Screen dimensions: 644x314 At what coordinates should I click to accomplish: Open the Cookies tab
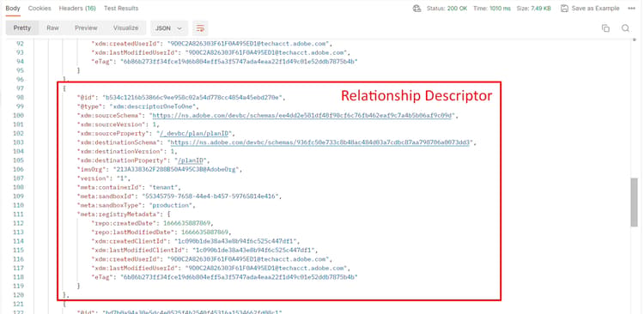point(39,9)
